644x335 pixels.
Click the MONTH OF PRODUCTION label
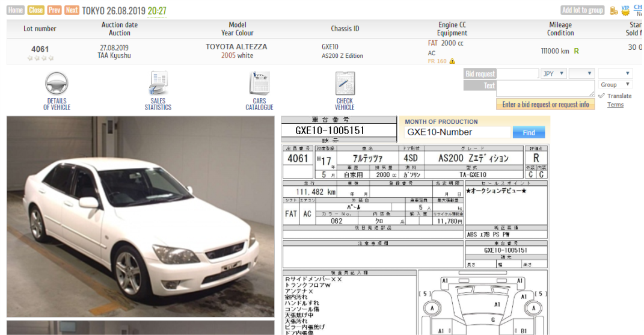coord(441,121)
